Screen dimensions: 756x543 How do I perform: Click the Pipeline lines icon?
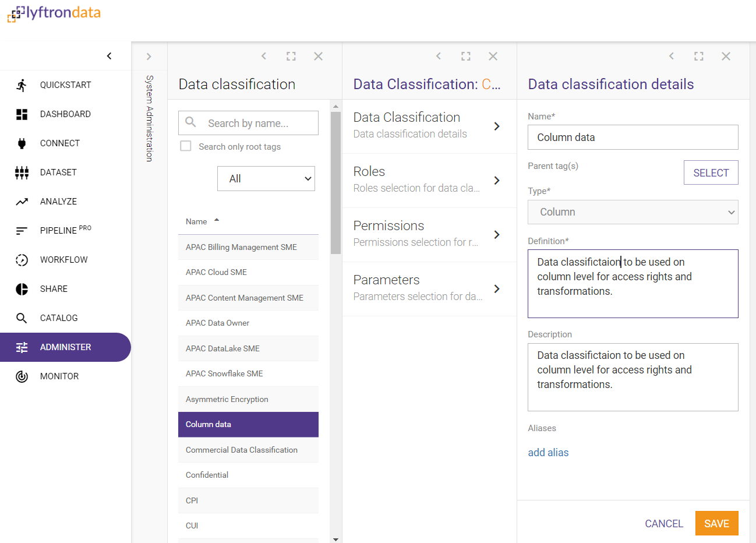tap(22, 231)
